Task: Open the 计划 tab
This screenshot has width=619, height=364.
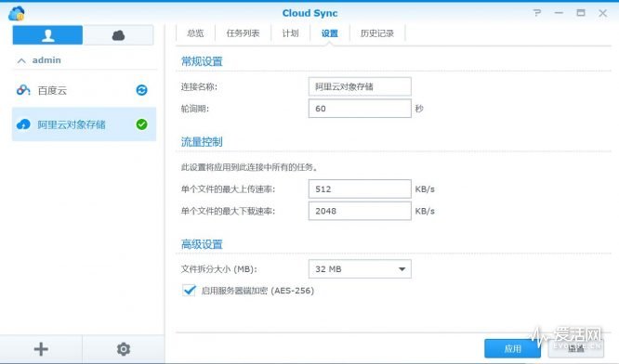Action: click(290, 33)
